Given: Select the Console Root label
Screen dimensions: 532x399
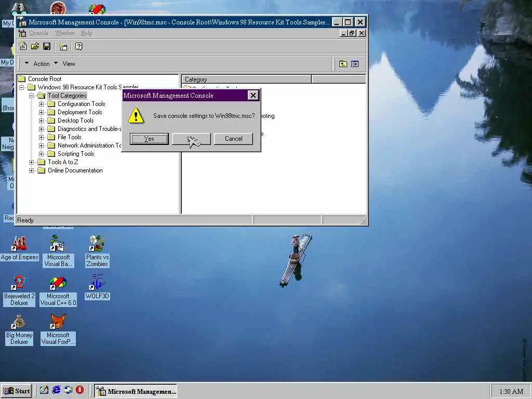Looking at the screenshot, I should pos(45,79).
